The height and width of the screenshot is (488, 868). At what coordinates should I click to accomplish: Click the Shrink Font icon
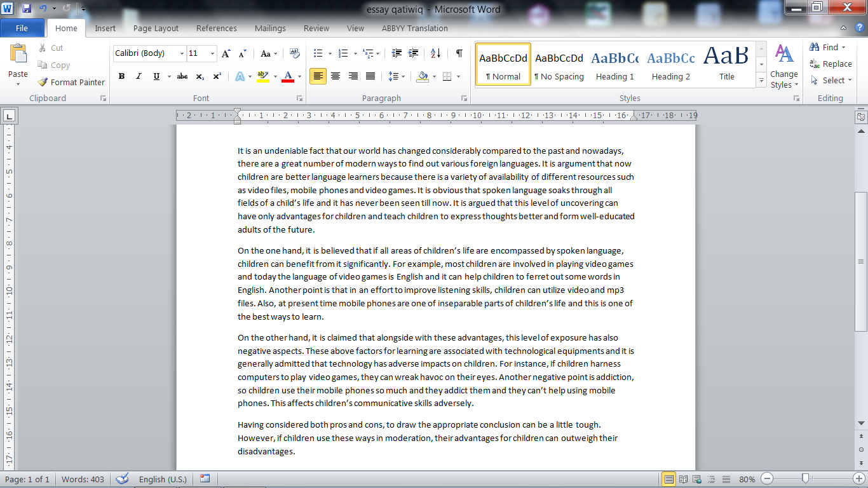click(242, 53)
